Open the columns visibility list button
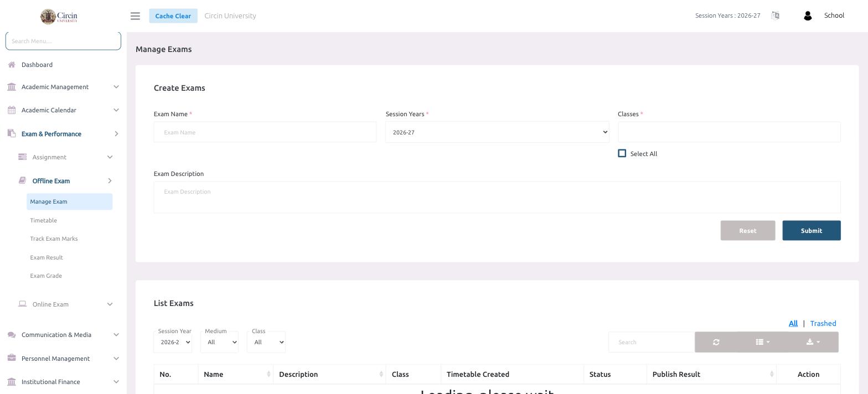Image resolution: width=868 pixels, height=394 pixels. click(x=763, y=342)
